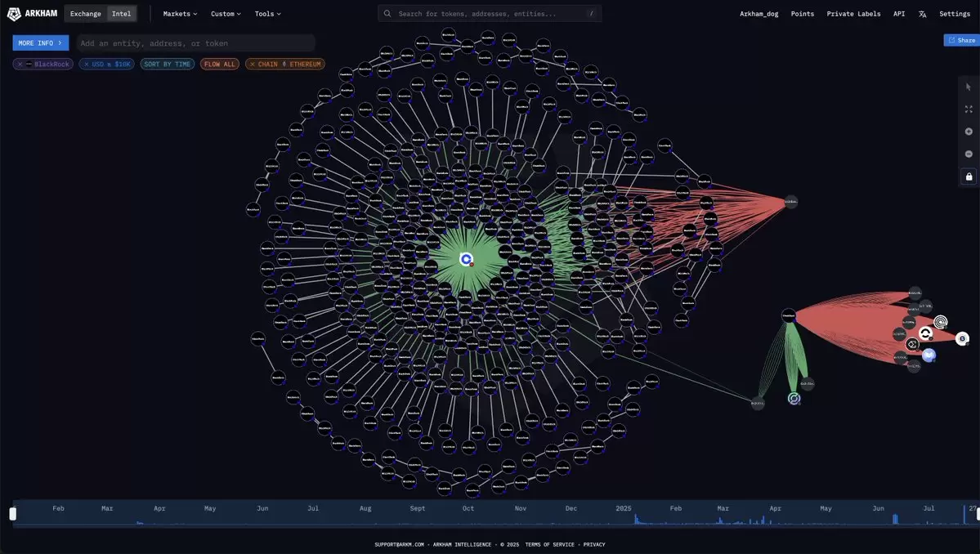
Task: Switch to the Intel tab
Action: 121,14
